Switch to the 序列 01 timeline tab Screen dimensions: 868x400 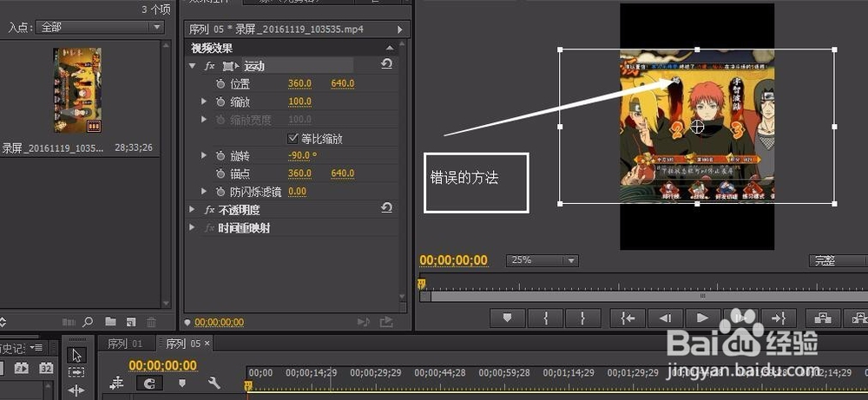click(124, 344)
